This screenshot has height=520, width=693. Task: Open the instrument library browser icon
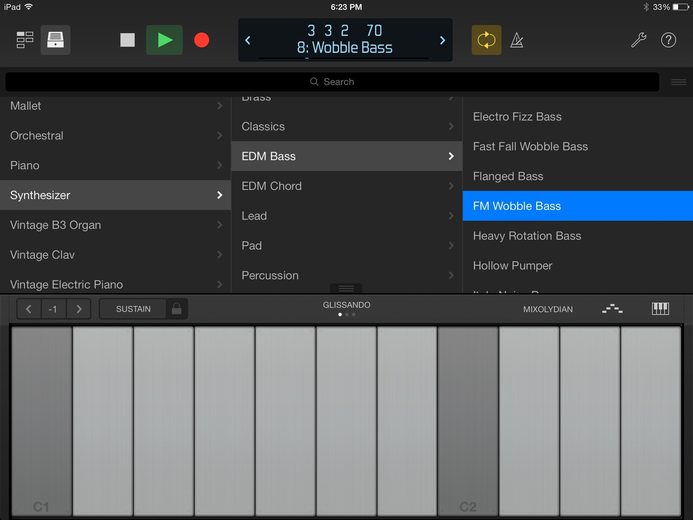click(55, 40)
